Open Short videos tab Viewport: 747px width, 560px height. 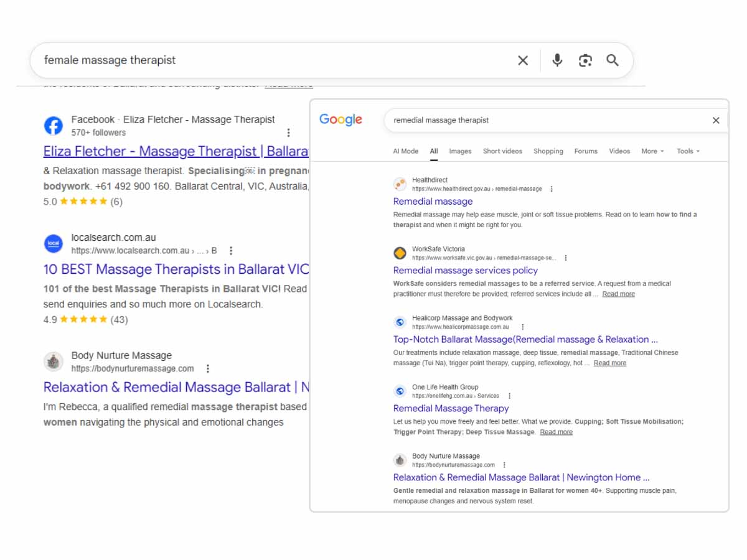(502, 151)
